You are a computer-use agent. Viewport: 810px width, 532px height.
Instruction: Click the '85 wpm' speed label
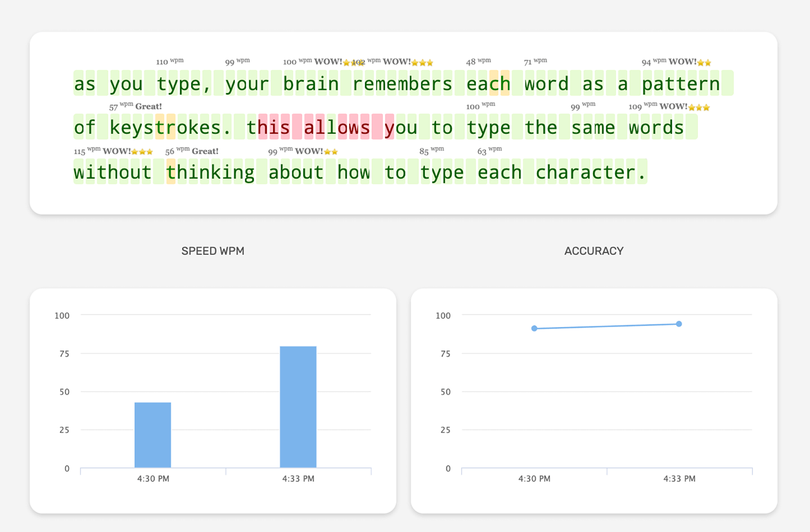point(432,151)
